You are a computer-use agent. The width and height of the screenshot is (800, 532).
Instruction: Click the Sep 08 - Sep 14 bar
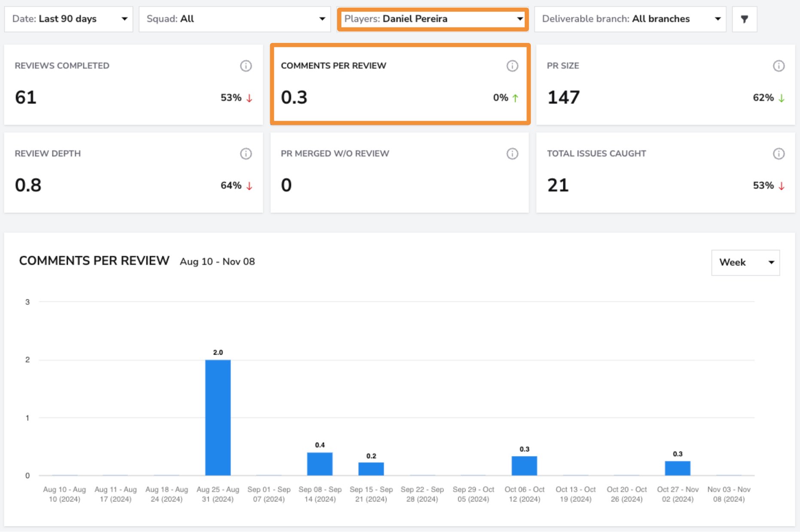[x=320, y=464]
